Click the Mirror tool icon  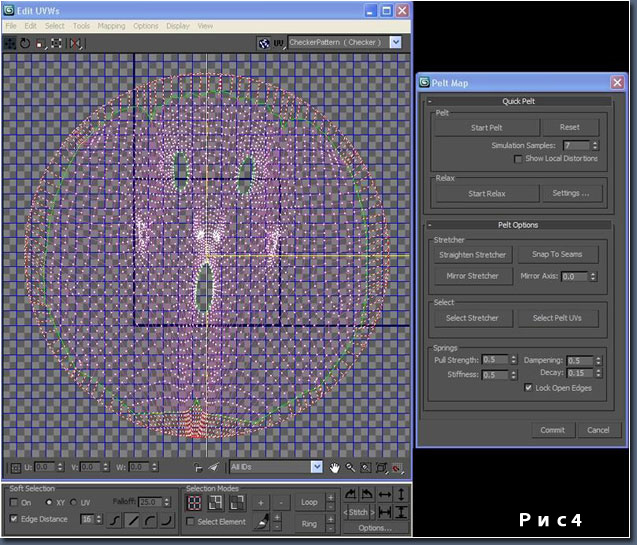pos(76,43)
